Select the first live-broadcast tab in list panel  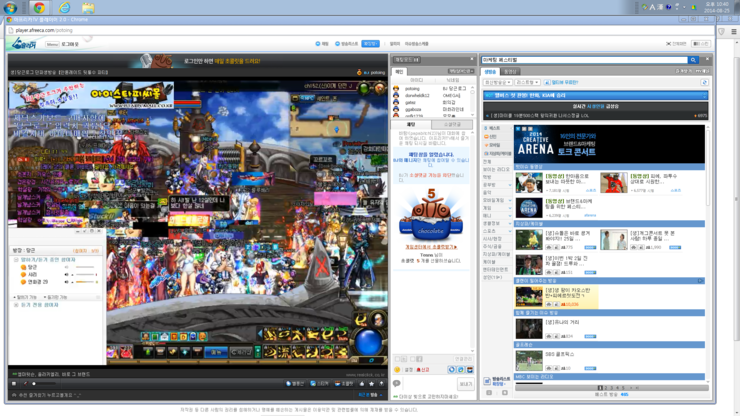490,72
